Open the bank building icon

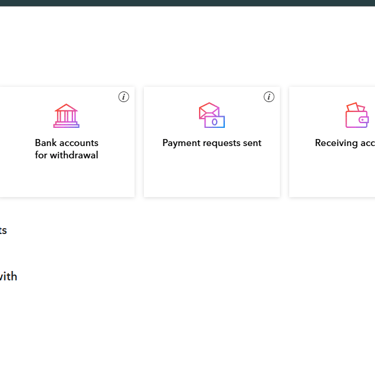pos(66,116)
